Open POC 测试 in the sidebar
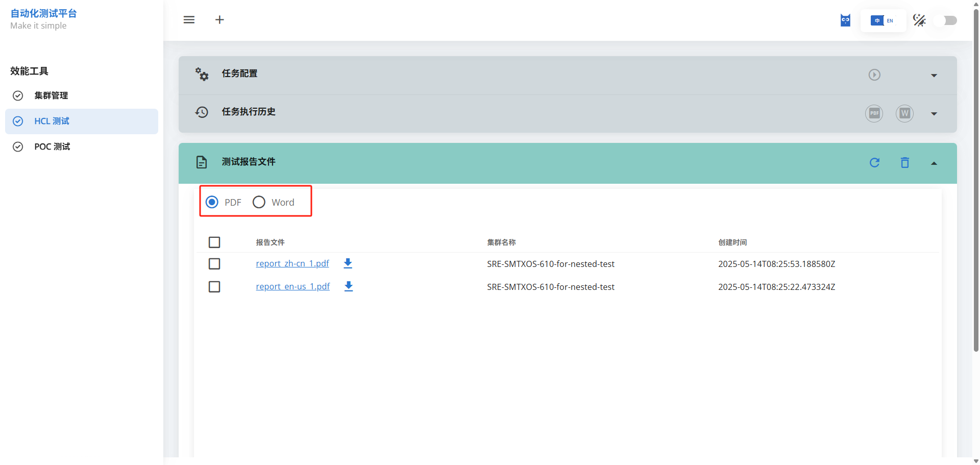This screenshot has width=980, height=465. coord(52,146)
